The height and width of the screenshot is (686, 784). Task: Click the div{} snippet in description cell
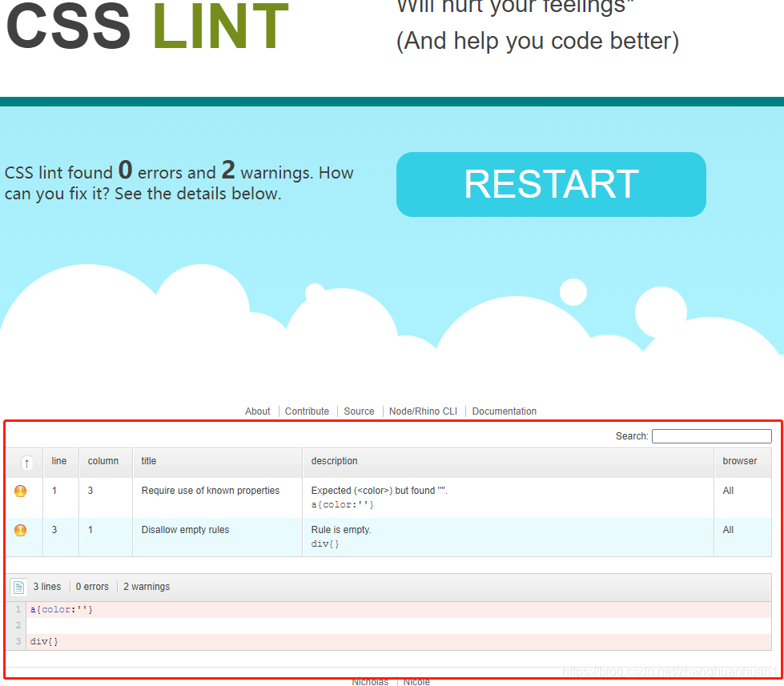point(325,544)
